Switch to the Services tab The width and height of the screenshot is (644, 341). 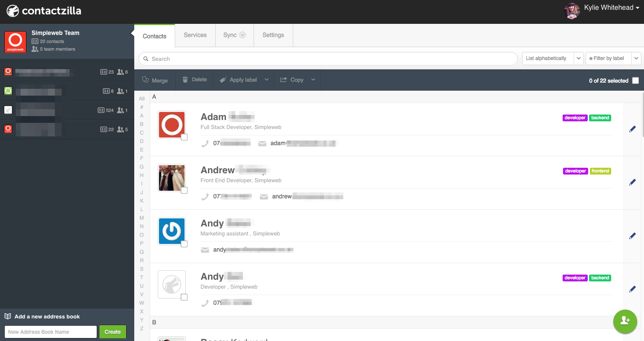pos(195,35)
